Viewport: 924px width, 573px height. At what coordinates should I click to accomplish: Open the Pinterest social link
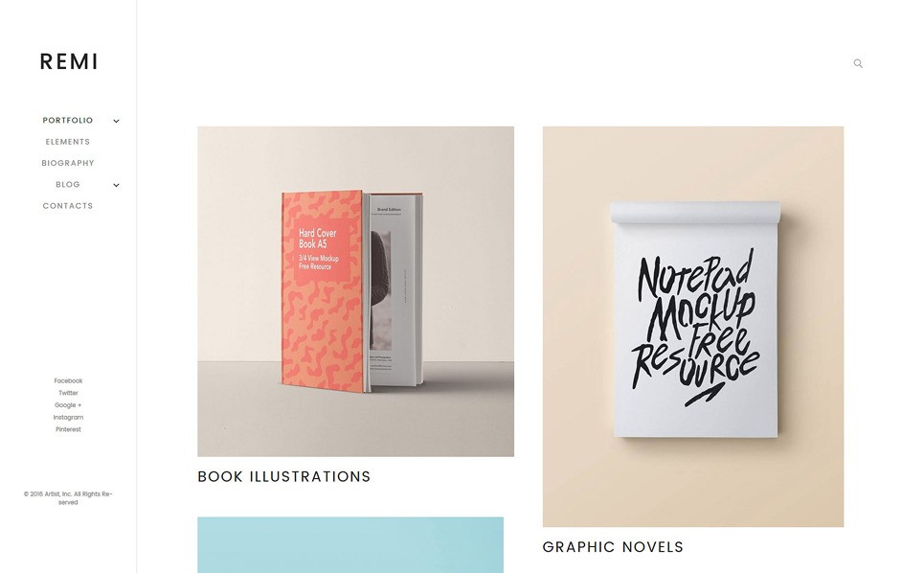(x=68, y=429)
